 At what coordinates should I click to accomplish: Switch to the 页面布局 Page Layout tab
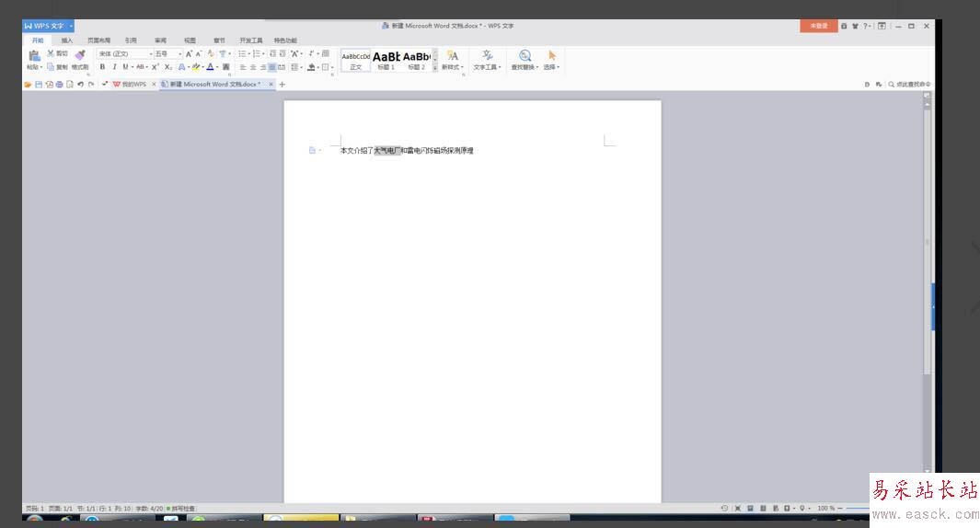pos(98,40)
